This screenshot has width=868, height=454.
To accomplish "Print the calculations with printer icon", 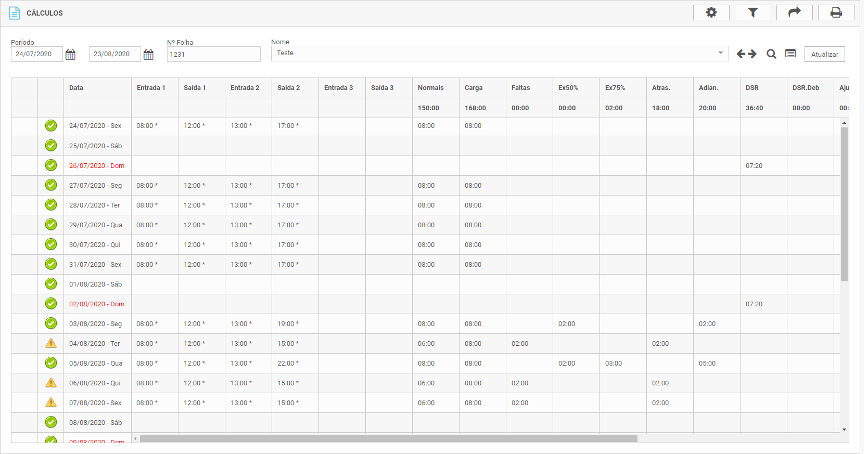I will pos(836,12).
